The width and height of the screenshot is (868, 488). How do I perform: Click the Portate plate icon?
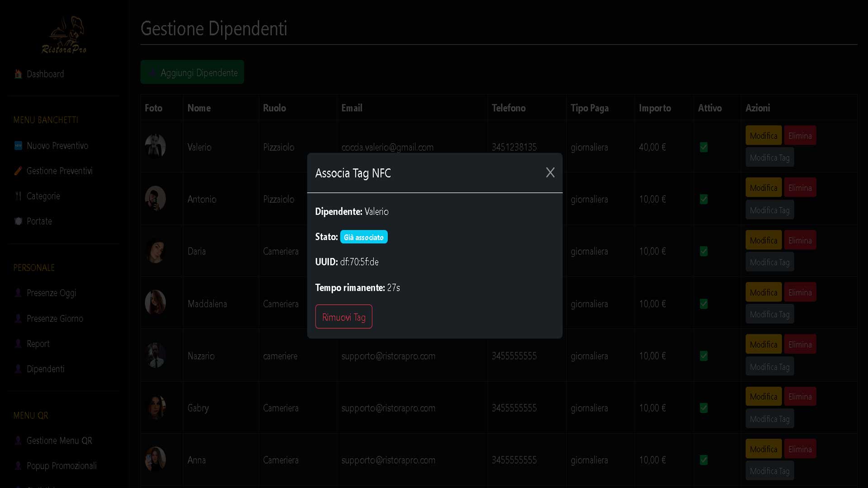(18, 221)
